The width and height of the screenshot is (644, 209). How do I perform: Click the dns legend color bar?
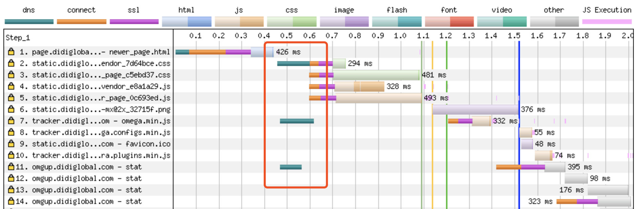pyautogui.click(x=29, y=22)
